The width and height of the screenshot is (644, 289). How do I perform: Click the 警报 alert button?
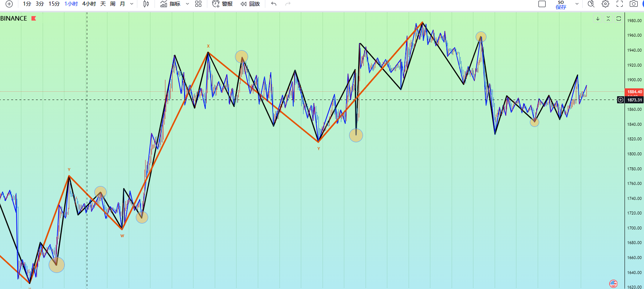(x=223, y=4)
